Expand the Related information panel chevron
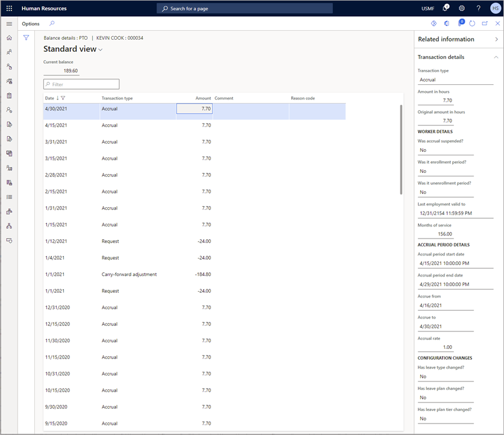Viewport: 504px width, 435px height. click(496, 39)
